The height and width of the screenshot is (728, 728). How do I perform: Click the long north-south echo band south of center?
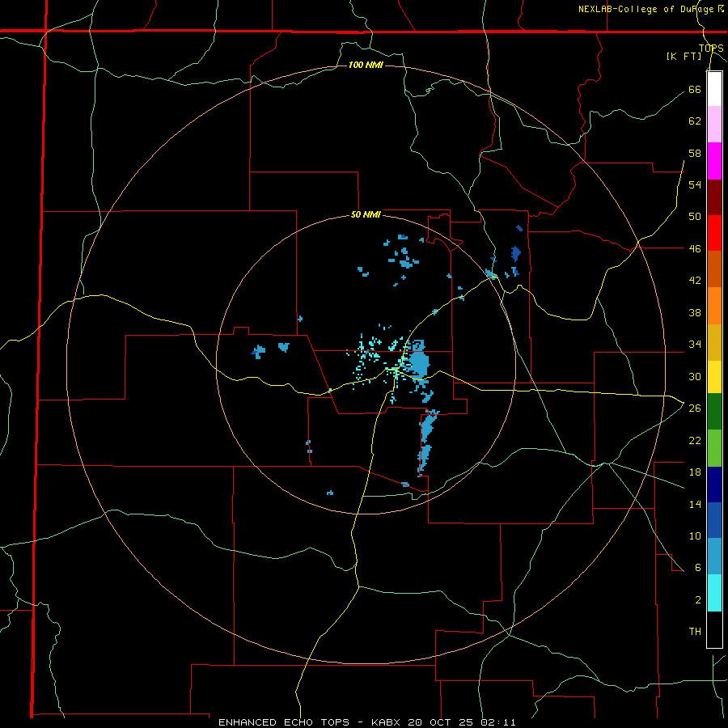coord(425,443)
